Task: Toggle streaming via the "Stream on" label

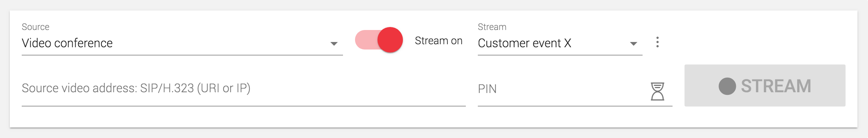Action: coord(438,40)
